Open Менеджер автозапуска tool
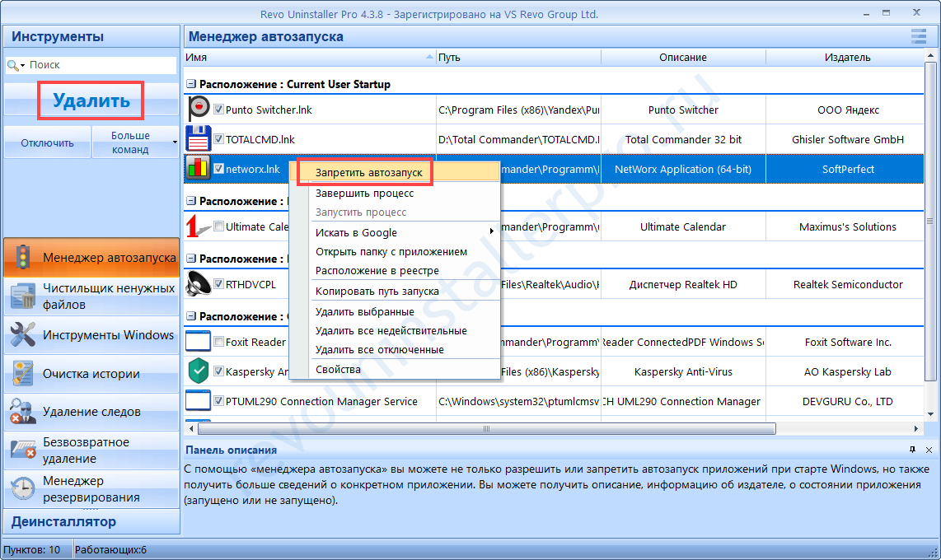Viewport: 941px width, 560px height. pos(91,257)
